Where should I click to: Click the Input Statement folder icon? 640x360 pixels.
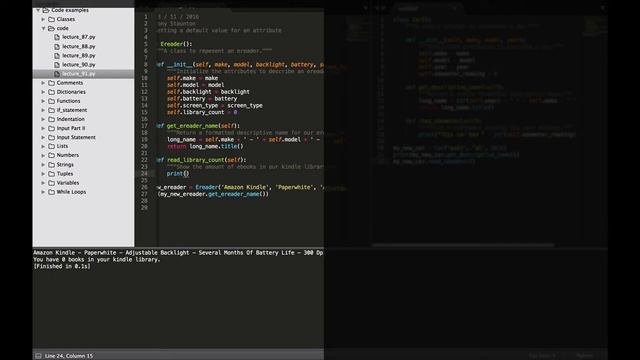pos(51,137)
